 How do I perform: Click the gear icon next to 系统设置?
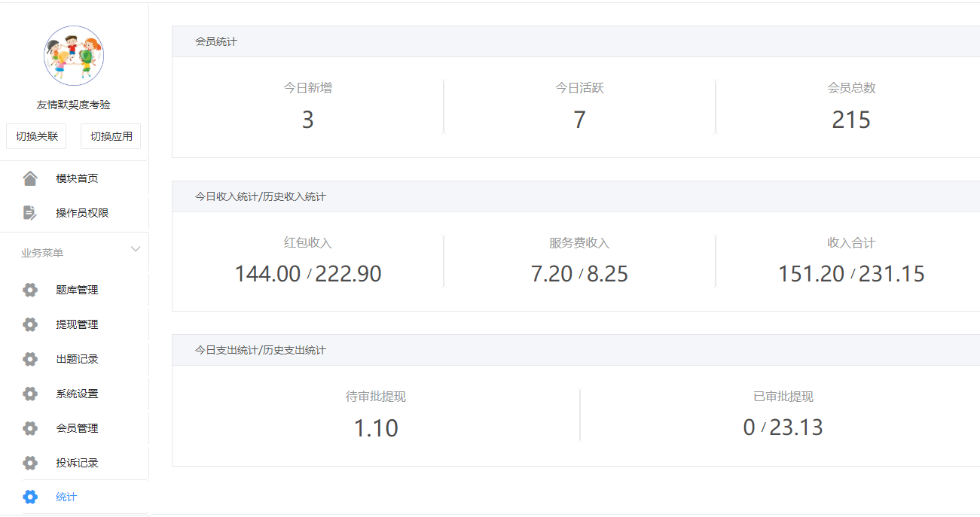click(x=30, y=394)
